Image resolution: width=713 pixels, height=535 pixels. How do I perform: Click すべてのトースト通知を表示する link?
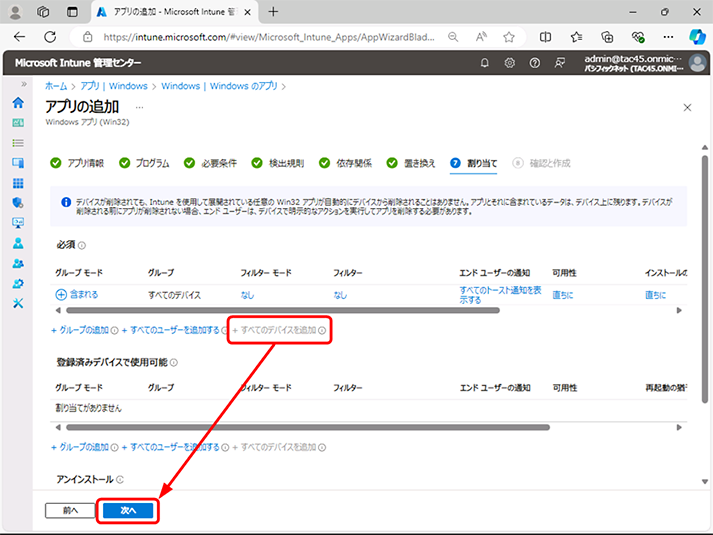[500, 295]
